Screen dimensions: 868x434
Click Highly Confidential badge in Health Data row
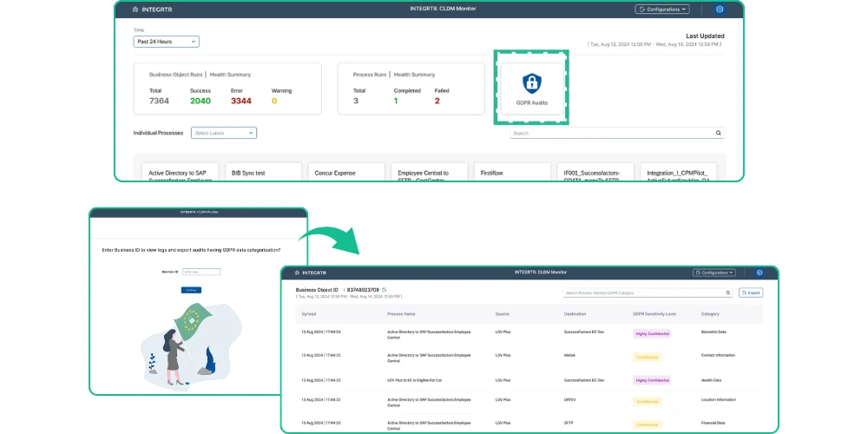click(x=652, y=380)
